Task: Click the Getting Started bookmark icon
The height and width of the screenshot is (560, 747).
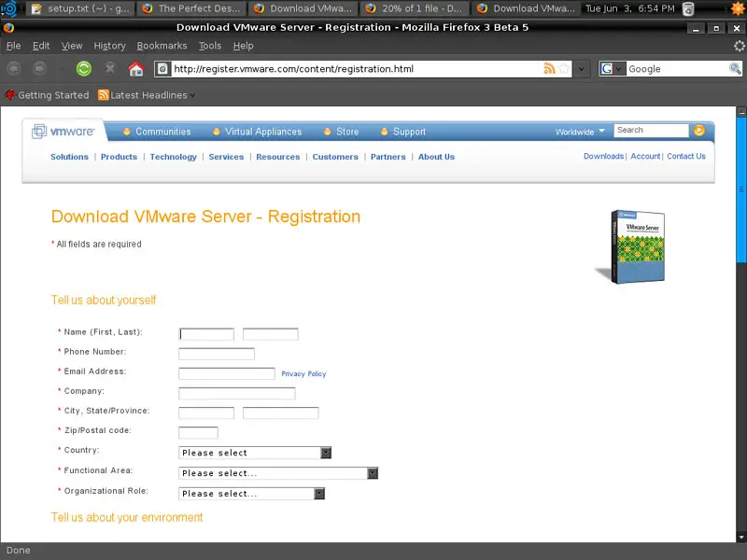Action: click(x=10, y=95)
